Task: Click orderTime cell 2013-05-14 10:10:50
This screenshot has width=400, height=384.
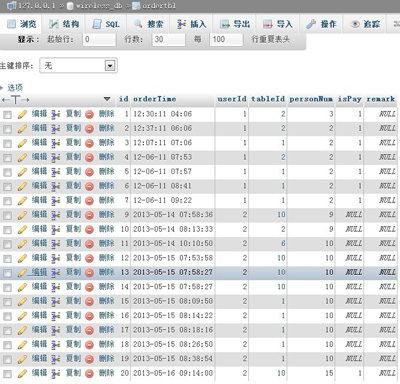Action: pos(173,244)
